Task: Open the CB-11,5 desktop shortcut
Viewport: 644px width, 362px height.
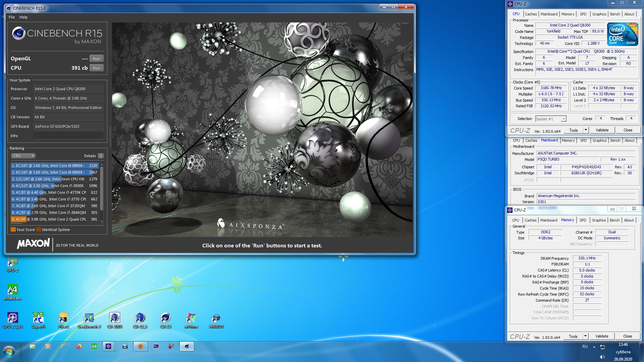Action: [x=140, y=320]
